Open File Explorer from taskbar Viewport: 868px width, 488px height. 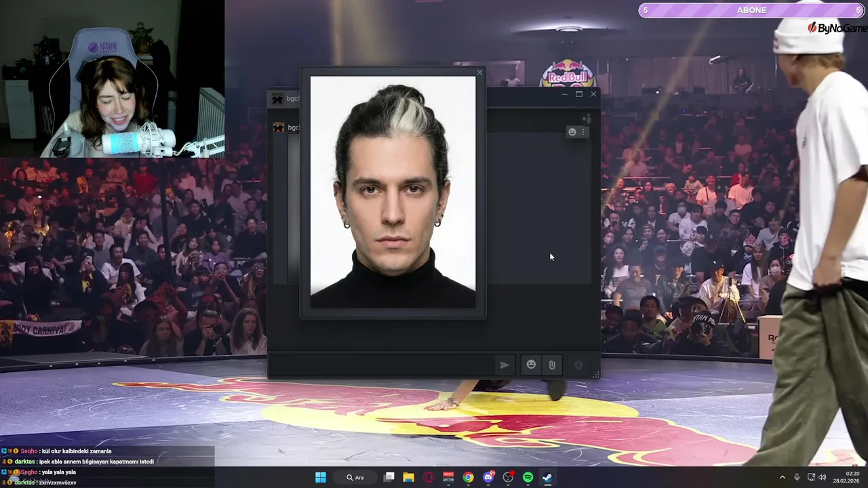[408, 477]
